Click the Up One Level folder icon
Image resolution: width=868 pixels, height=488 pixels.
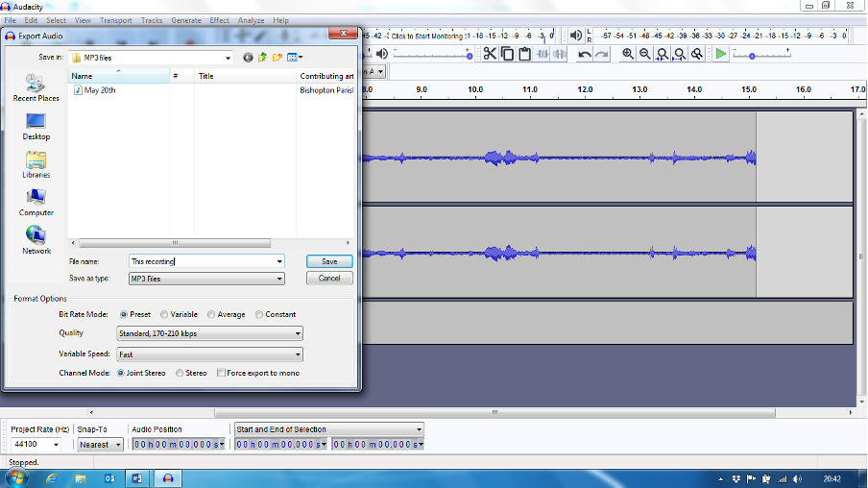coord(262,58)
